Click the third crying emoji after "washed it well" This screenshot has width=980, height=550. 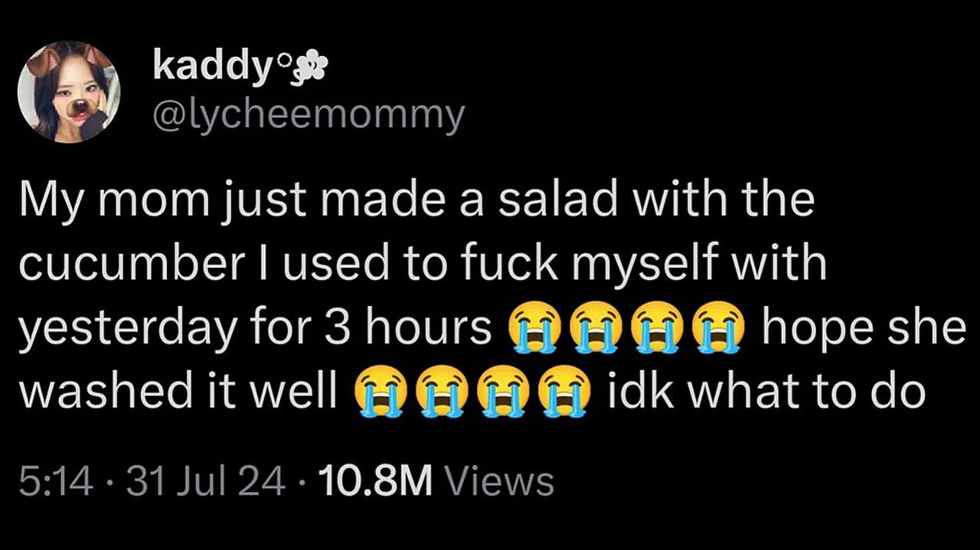click(501, 392)
